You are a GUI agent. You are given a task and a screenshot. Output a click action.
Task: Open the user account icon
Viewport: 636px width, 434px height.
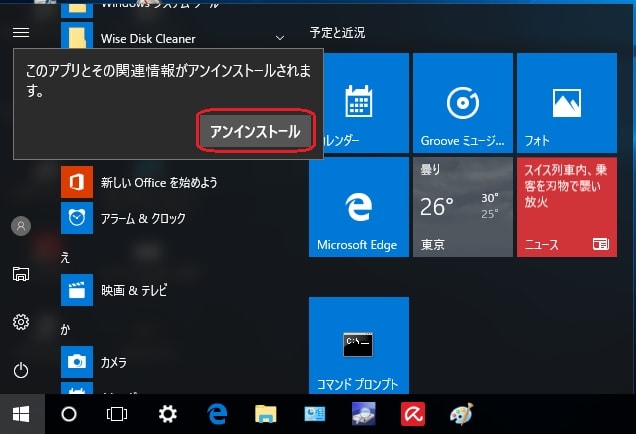(21, 226)
